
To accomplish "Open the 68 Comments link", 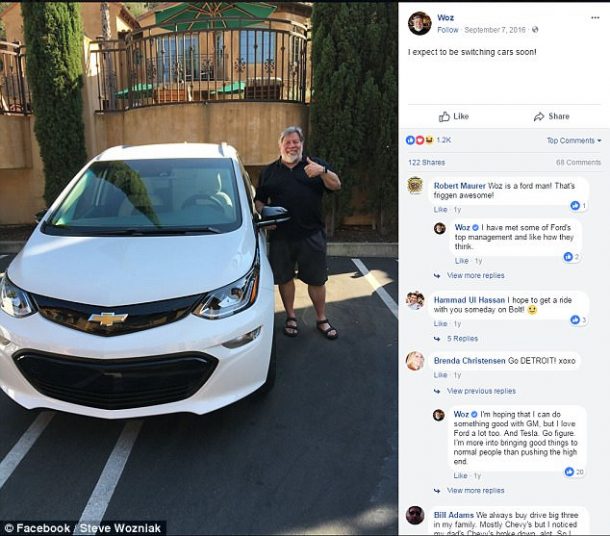I will (x=578, y=163).
